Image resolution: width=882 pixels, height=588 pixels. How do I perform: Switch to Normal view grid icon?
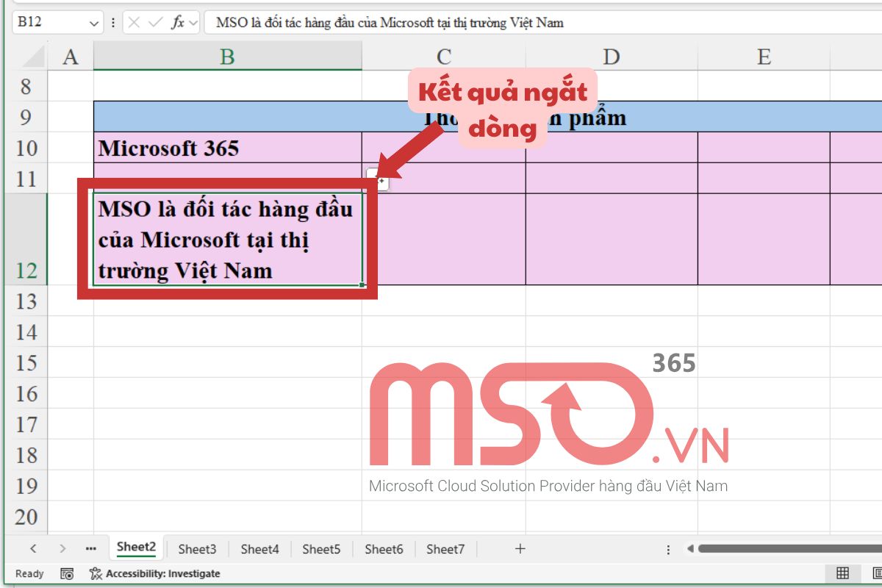pyautogui.click(x=842, y=573)
